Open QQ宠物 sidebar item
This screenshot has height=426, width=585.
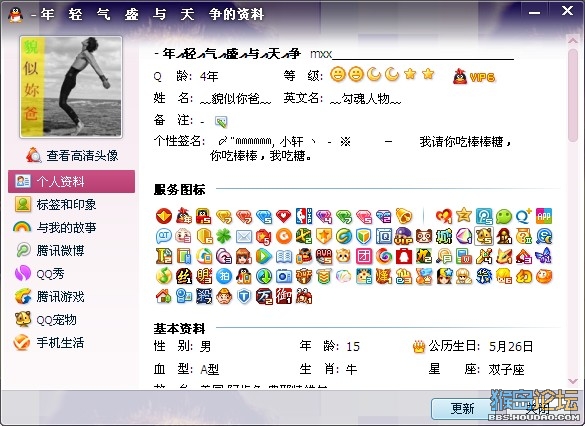[x=46, y=320]
